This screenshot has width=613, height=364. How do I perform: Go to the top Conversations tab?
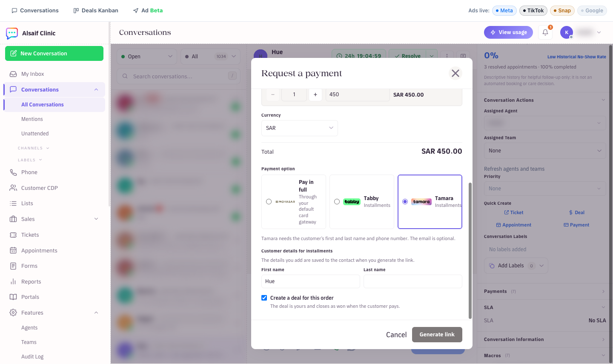[35, 11]
